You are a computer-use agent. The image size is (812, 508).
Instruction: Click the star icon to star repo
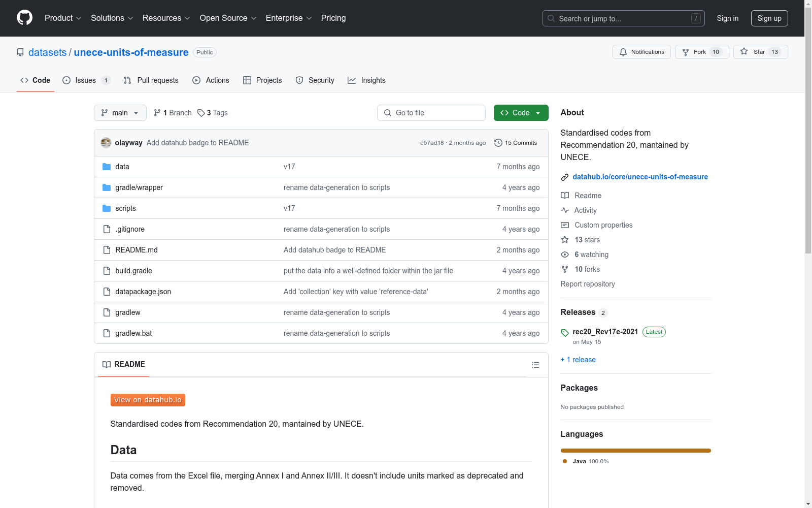point(744,51)
